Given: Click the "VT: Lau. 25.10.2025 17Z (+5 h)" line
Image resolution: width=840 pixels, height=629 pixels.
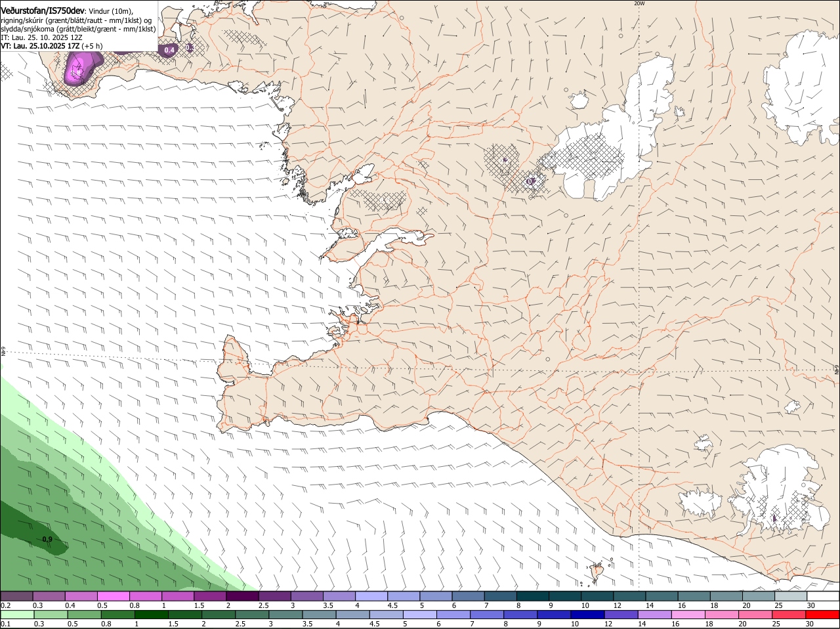Looking at the screenshot, I should pos(52,46).
